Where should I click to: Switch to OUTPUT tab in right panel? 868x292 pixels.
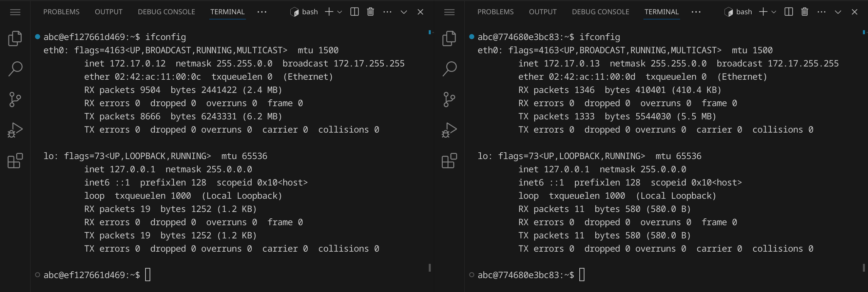tap(543, 12)
